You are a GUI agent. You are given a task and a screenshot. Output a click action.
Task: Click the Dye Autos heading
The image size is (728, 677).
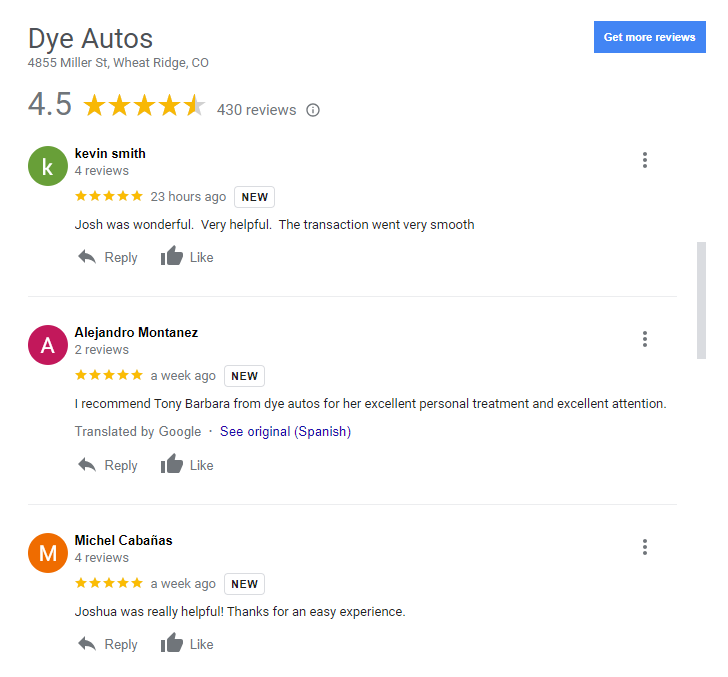(91, 39)
